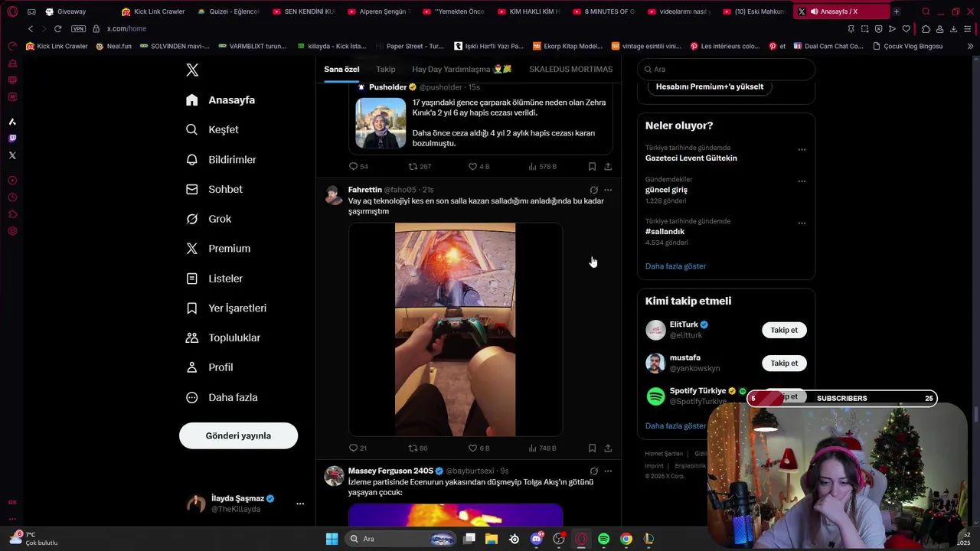The image size is (980, 551).
Task: Follow mustafa with Takip et
Action: click(784, 363)
